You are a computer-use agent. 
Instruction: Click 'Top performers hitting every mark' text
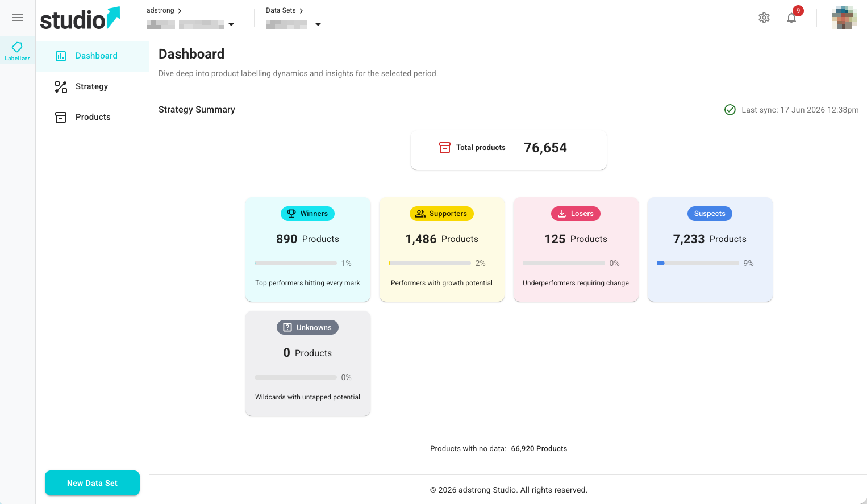[x=307, y=283]
